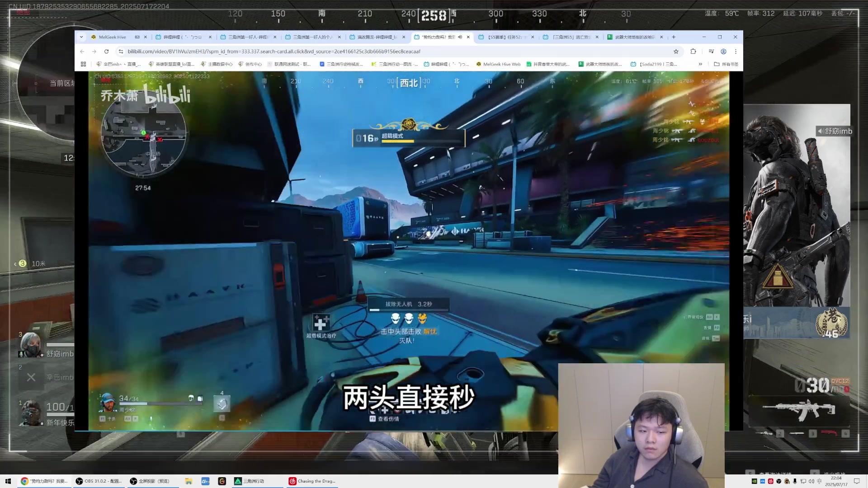Screen dimensions: 868x488
Task: Switch to the 武器大师地板的改枪 tab
Action: click(x=636, y=37)
